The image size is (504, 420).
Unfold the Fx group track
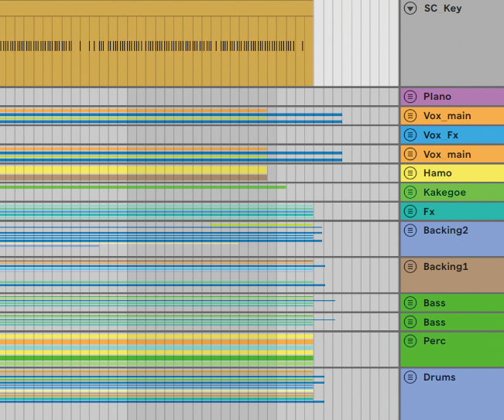(410, 211)
